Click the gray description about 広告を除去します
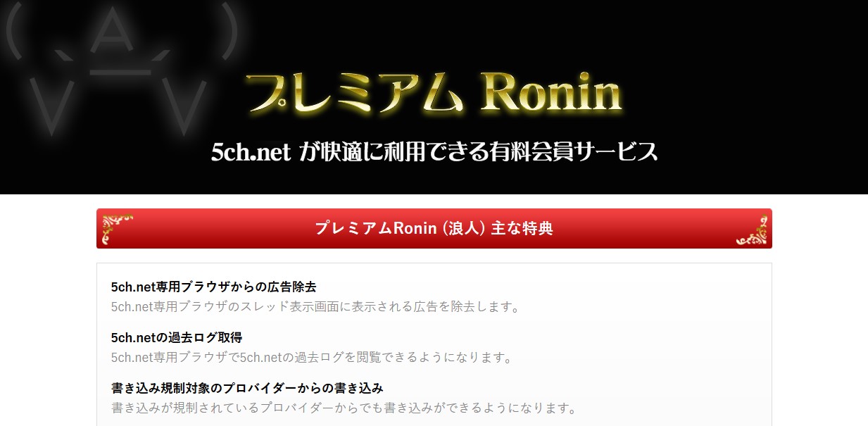 (315, 307)
